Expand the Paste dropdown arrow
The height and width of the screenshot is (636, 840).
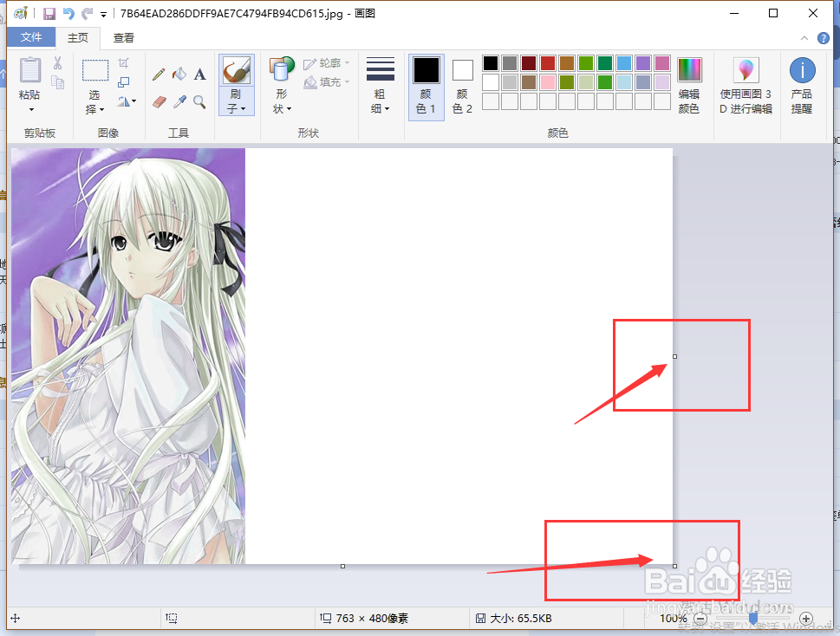(31, 109)
